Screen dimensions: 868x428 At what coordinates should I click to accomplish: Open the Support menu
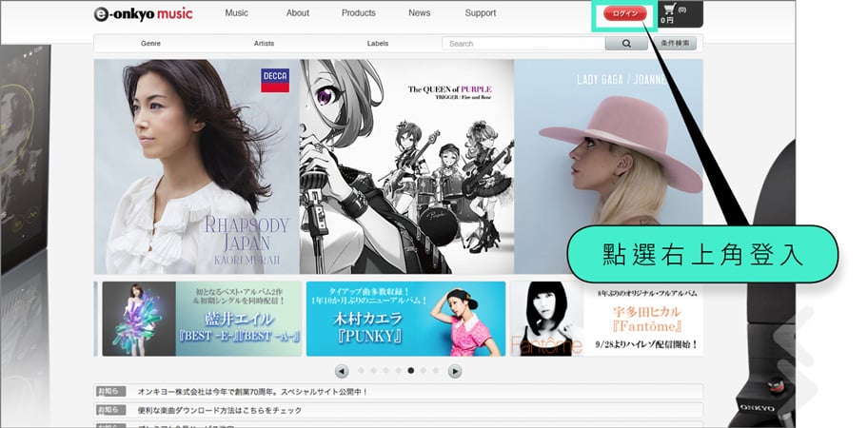(x=481, y=12)
